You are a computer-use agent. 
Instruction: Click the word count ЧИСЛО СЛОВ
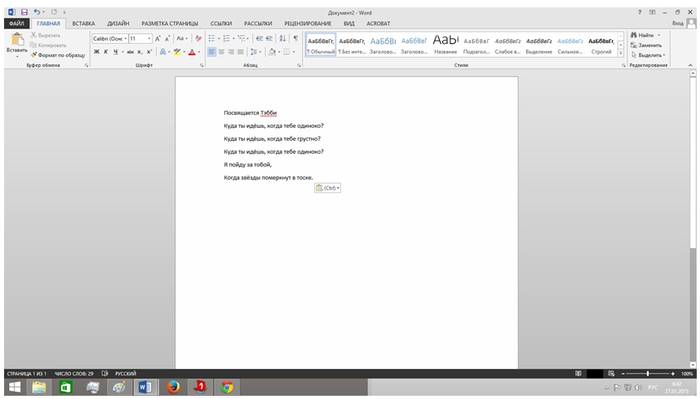[74, 373]
